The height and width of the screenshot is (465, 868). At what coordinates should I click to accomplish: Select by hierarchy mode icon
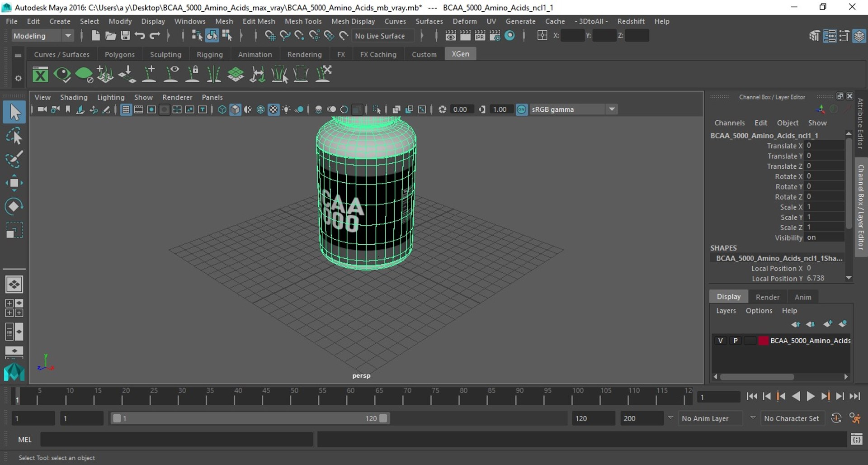pos(197,36)
